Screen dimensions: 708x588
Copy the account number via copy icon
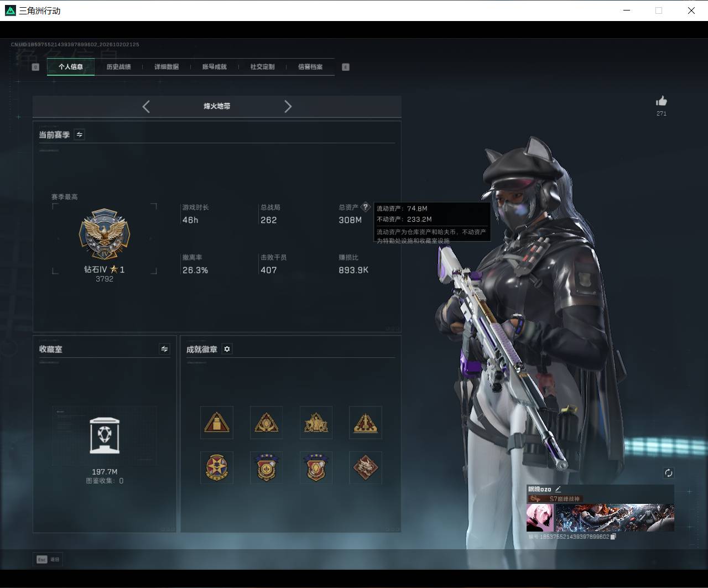pos(613,537)
